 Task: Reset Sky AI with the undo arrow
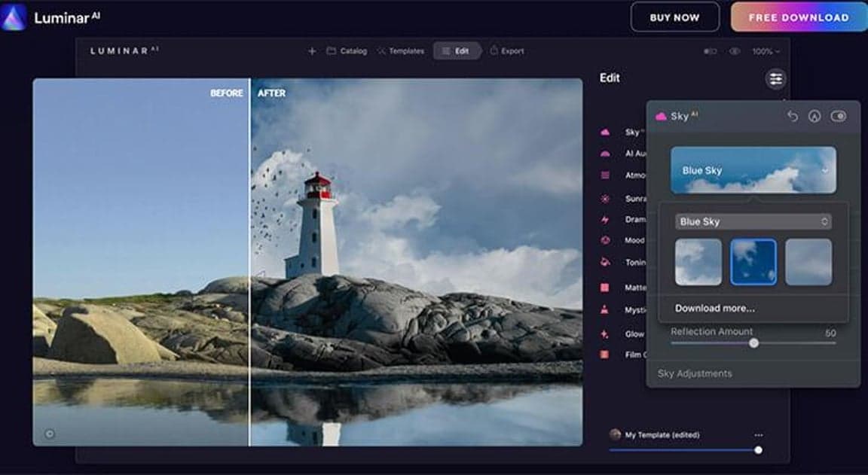[792, 117]
